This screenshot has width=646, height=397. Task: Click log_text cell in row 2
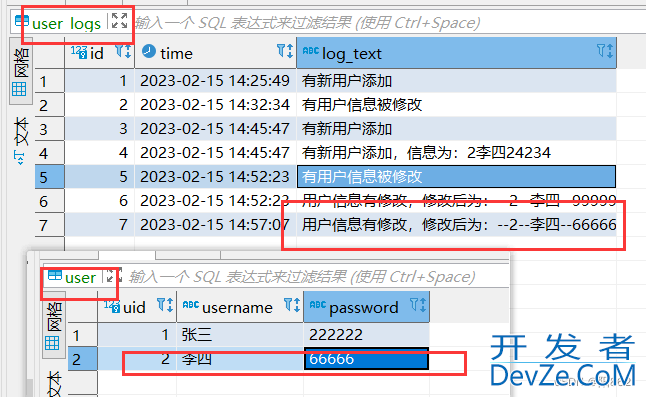(456, 105)
